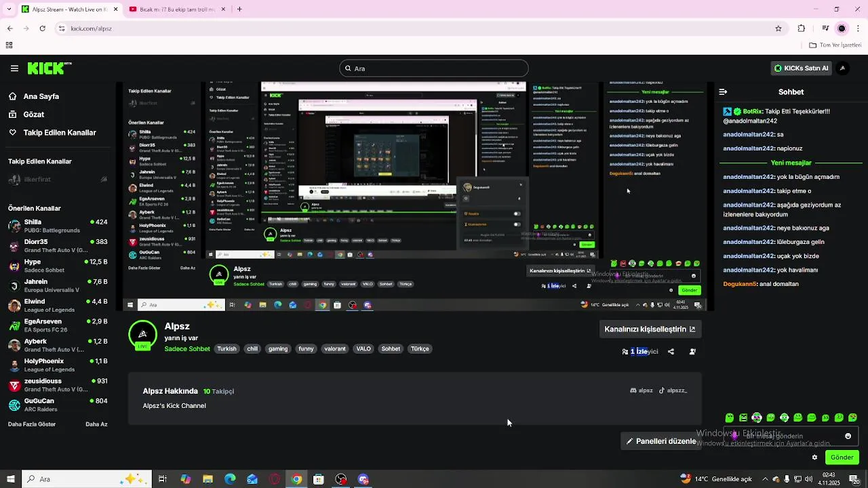Viewport: 868px width, 488px height.
Task: Open Diorr35 channel in recommended list
Action: 58,245
